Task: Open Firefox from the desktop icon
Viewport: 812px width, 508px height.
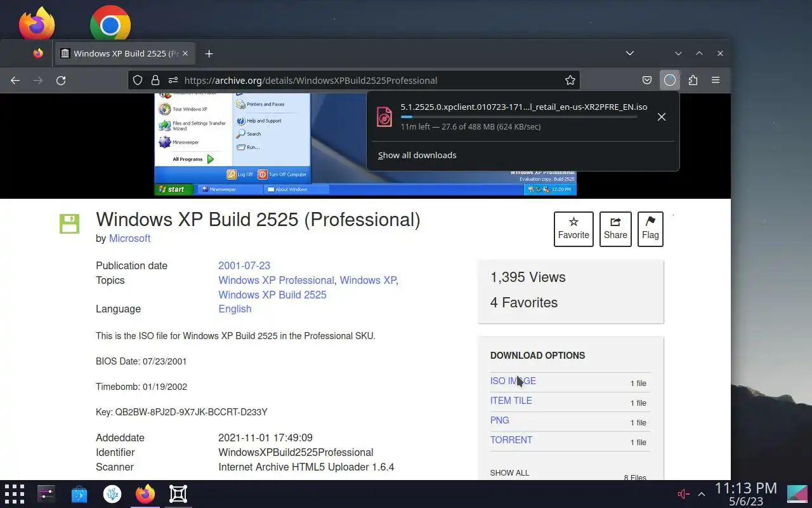Action: click(37, 23)
